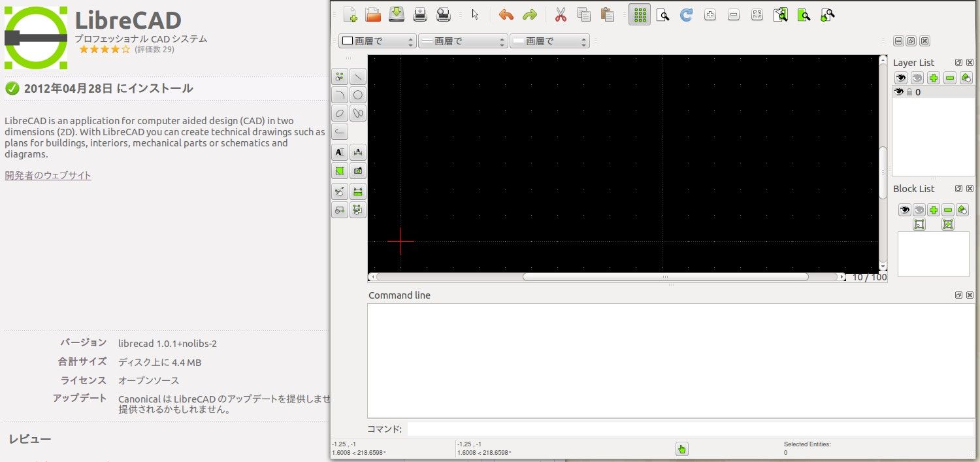980x462 pixels.
Task: Click the green hand icon in status bar
Action: tap(682, 449)
